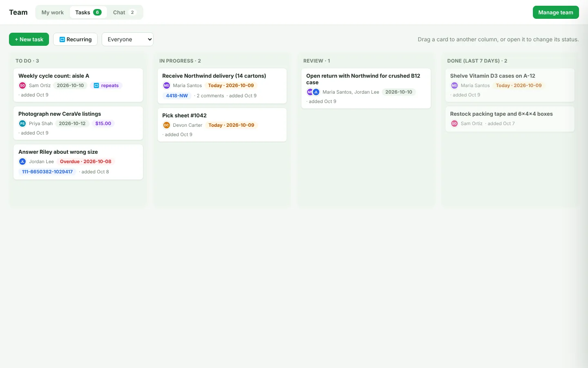Click the JL avatar on the Open return card

click(316, 92)
